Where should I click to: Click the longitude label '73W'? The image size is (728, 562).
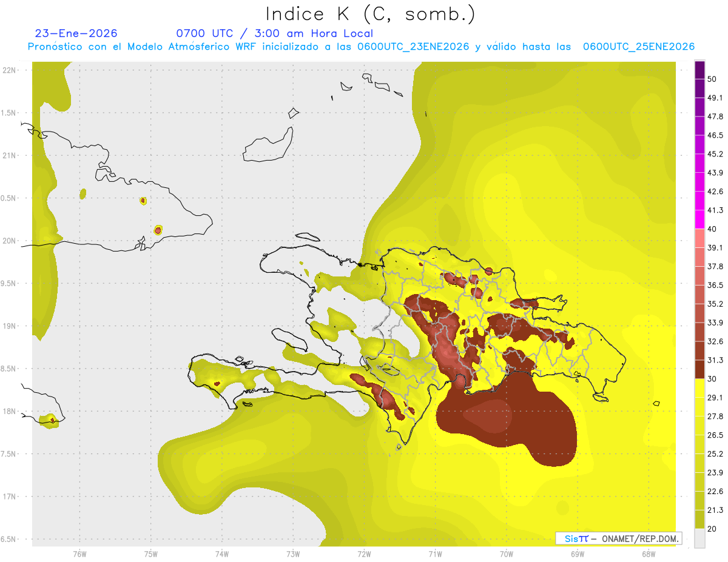(293, 554)
